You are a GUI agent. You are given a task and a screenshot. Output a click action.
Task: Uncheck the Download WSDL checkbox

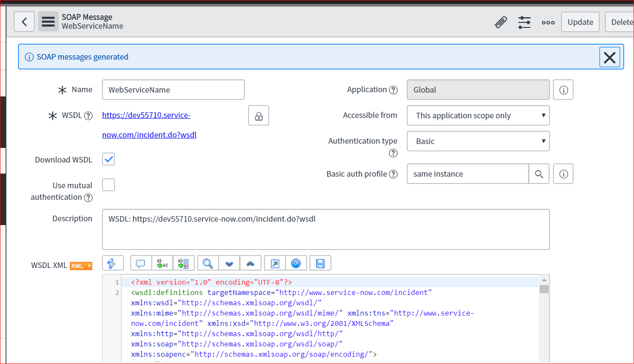click(108, 159)
